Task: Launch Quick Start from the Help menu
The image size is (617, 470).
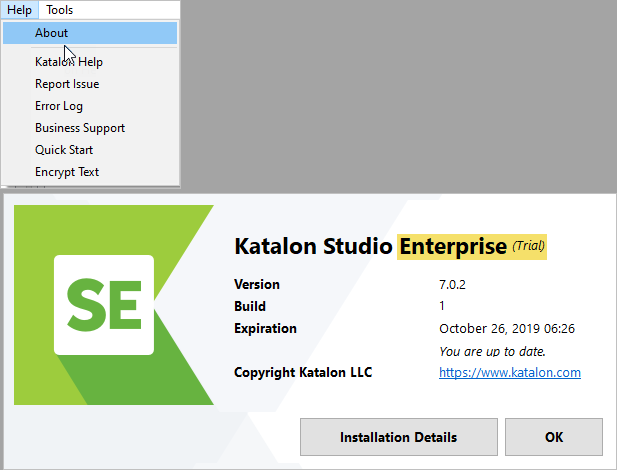Action: tap(64, 150)
